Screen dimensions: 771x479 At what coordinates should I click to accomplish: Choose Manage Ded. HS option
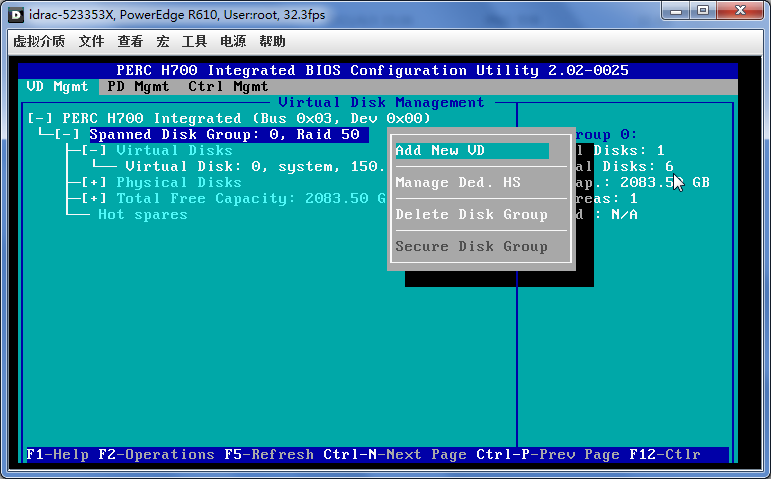tap(458, 182)
